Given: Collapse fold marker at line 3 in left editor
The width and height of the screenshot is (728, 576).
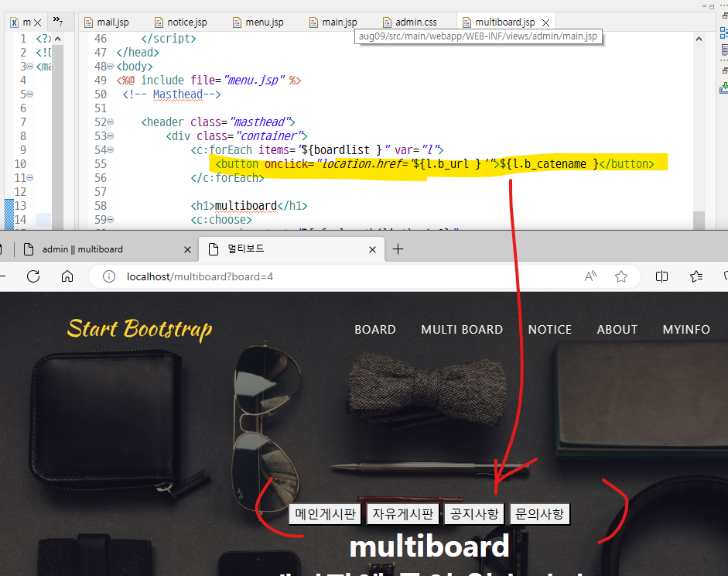Looking at the screenshot, I should 30,67.
